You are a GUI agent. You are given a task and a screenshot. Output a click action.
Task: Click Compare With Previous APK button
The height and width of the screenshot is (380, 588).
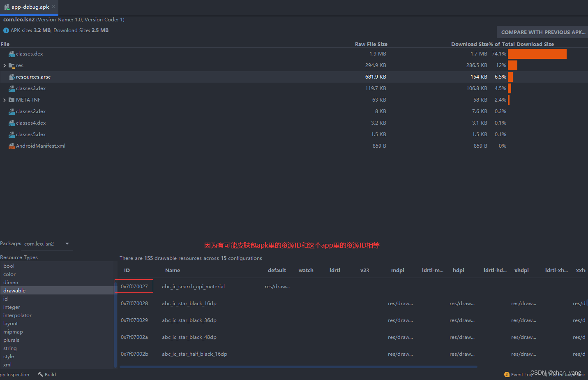coord(543,32)
